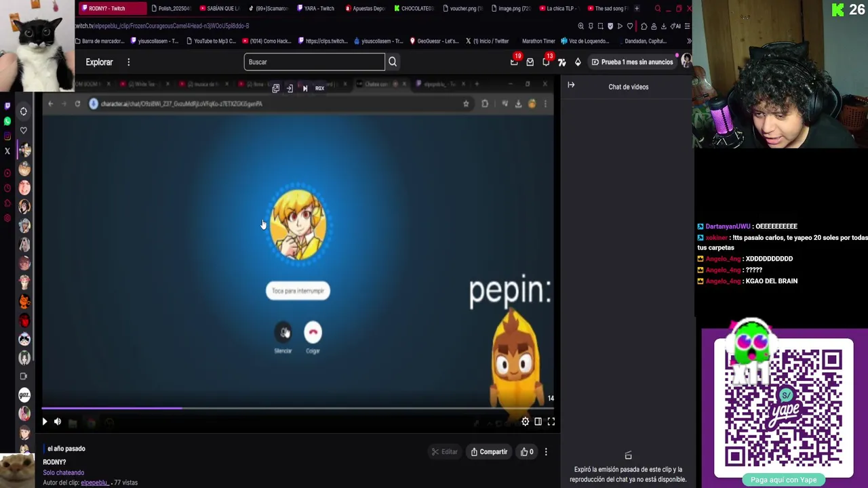Open Twitch Prime loot with badge 19
Screen dimensions: 868x488
515,62
